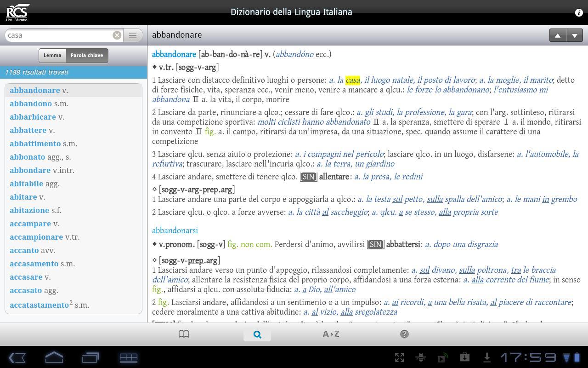Click the synonym link 'allentare'
Screen dimensions: 588x368
tap(334, 177)
